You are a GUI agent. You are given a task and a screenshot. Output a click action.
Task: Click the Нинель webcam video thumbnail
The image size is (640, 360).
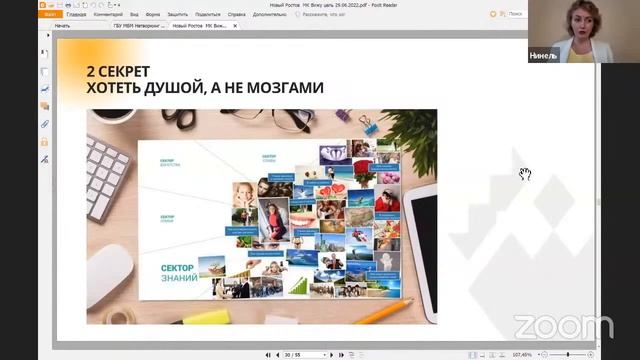click(x=584, y=31)
